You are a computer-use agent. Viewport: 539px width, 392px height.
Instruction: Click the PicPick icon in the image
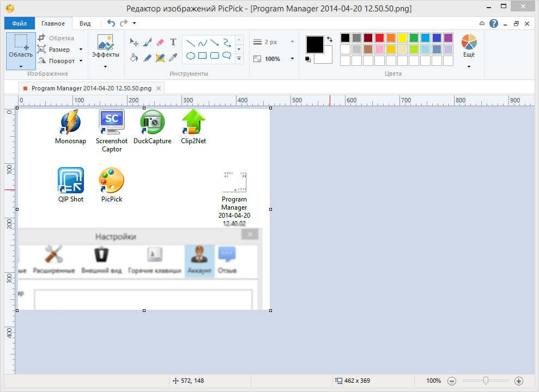pyautogui.click(x=111, y=180)
